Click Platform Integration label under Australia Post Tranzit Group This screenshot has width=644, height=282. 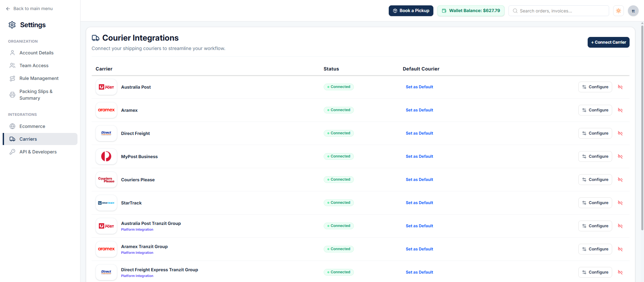tap(137, 230)
